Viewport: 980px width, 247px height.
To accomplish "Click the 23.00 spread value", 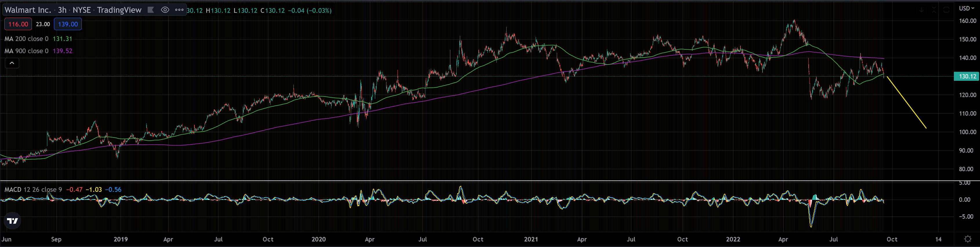I will [x=43, y=24].
